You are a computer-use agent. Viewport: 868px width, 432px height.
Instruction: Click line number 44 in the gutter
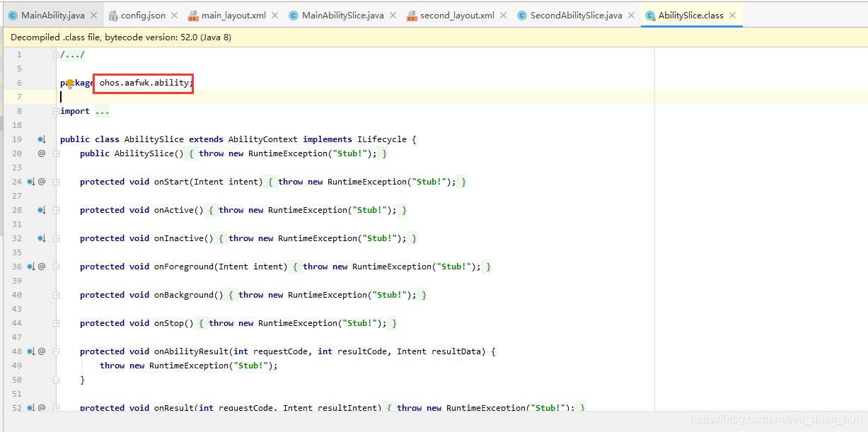(x=17, y=323)
